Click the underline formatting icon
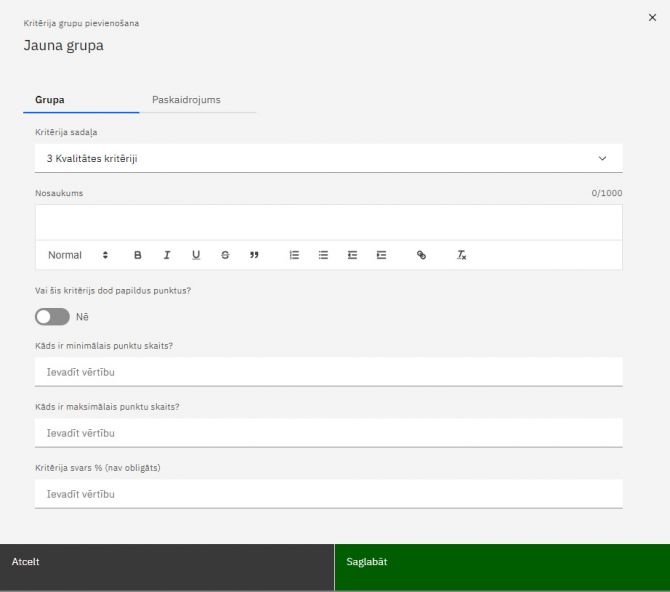This screenshot has width=670, height=592. [196, 255]
